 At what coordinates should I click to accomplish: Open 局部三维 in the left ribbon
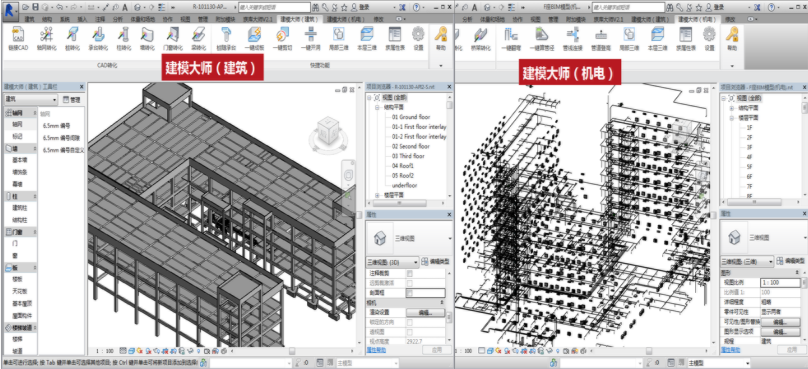pyautogui.click(x=339, y=39)
